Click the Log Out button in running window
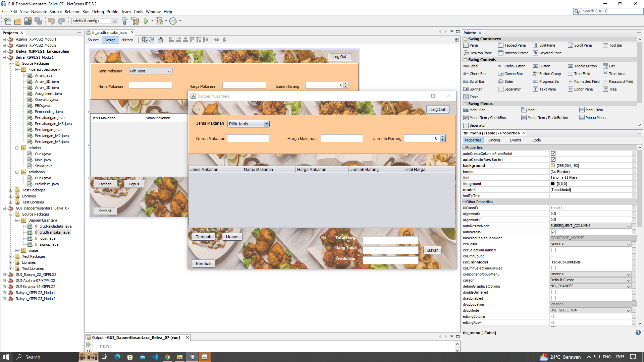The width and height of the screenshot is (644, 362). 438,110
